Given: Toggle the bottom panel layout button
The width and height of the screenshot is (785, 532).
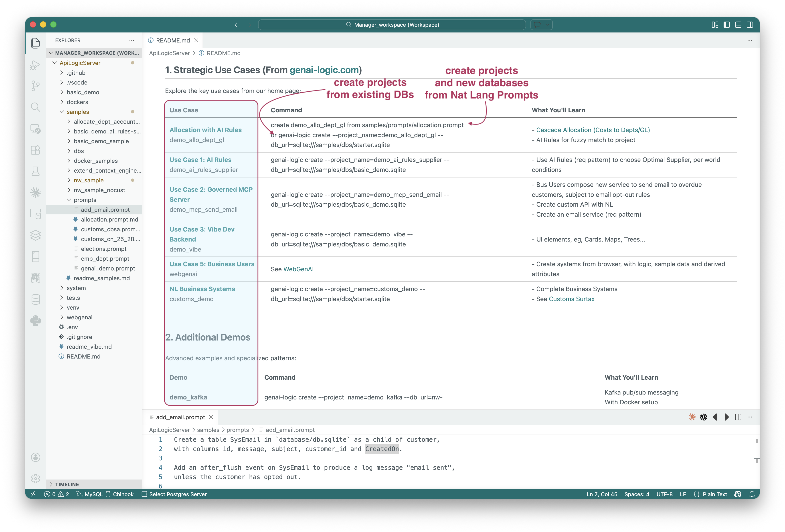Looking at the screenshot, I should (x=738, y=25).
